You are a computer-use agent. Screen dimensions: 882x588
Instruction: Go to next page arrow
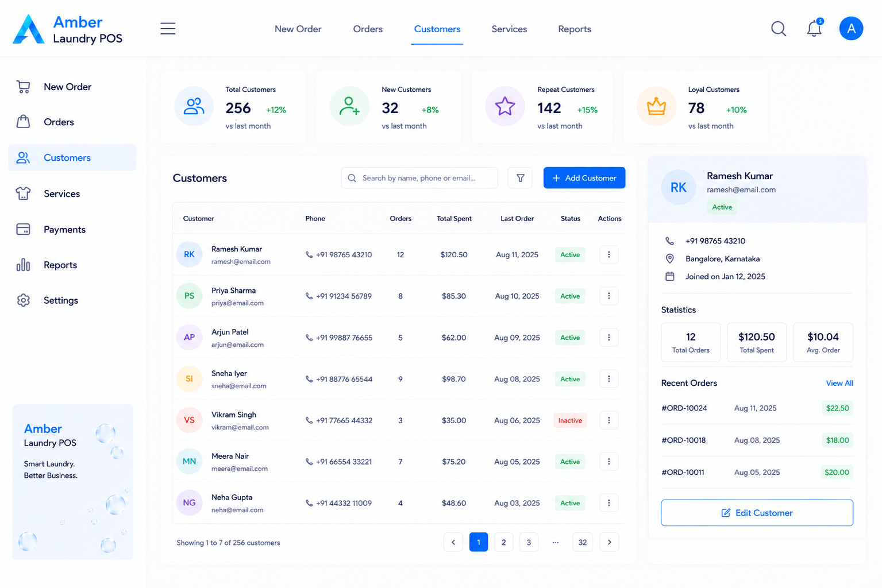[609, 542]
